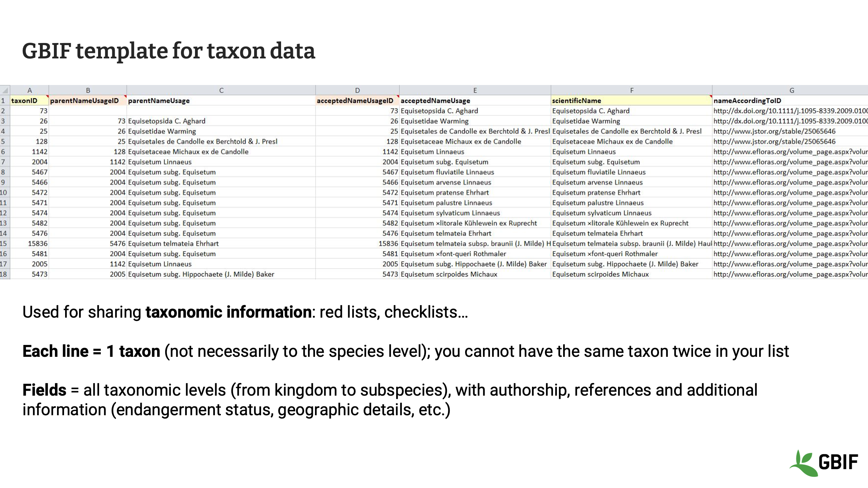Select column B header

tap(88, 90)
